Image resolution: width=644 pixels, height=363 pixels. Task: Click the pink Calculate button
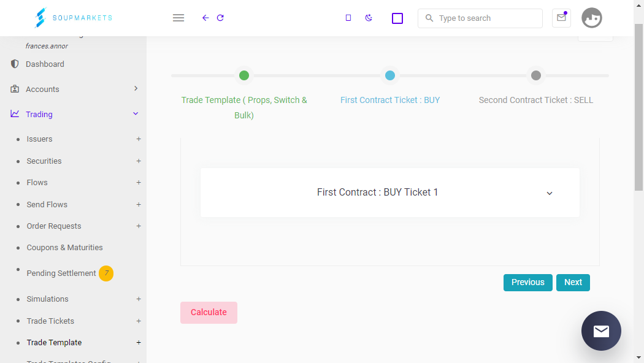click(x=209, y=313)
